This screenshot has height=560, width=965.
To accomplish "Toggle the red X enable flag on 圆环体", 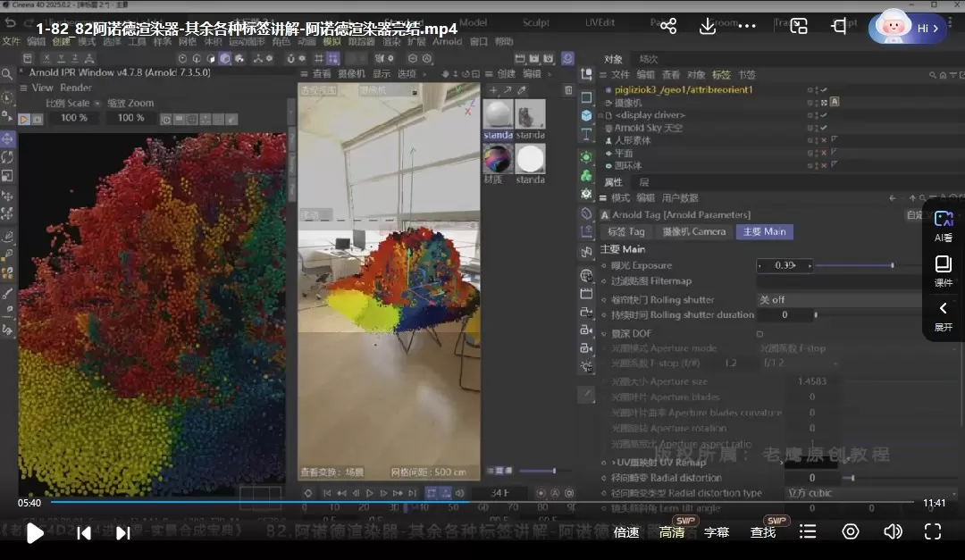I will (x=824, y=165).
